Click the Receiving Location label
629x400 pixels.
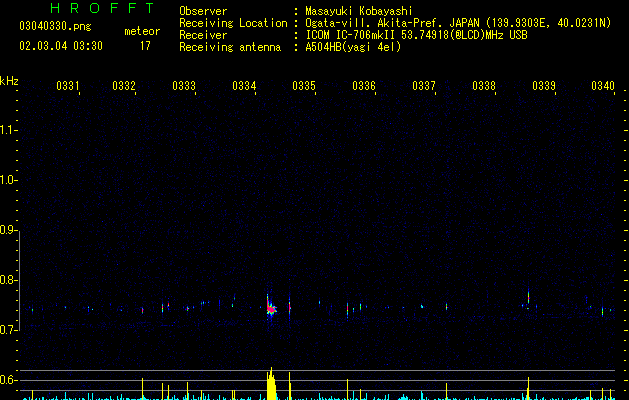[233, 23]
